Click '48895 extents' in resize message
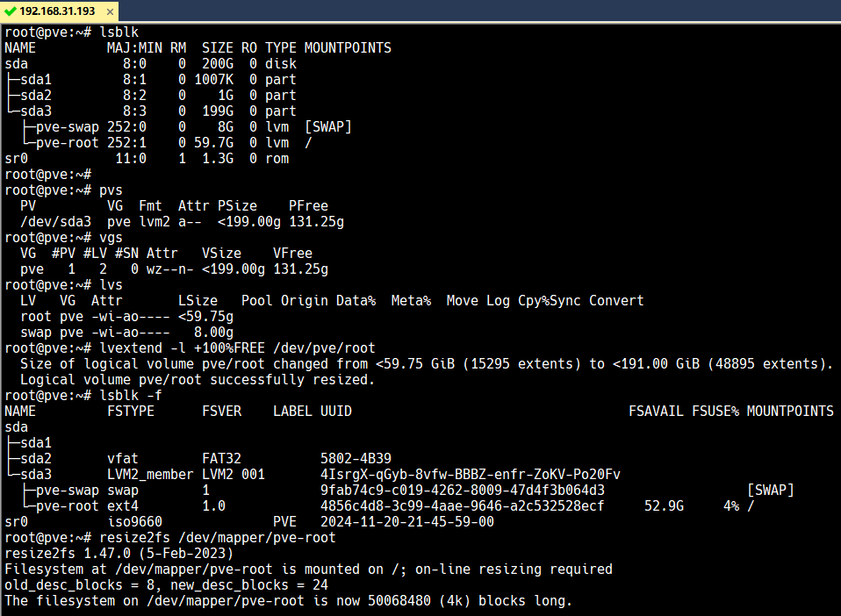 766,364
